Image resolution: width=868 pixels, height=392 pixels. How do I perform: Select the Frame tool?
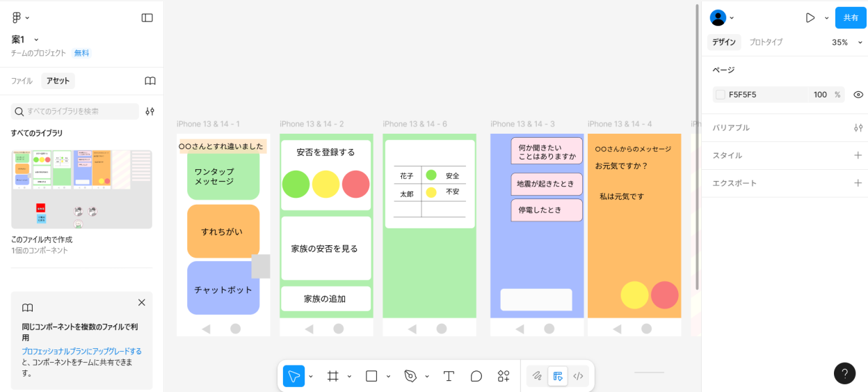coord(333,376)
